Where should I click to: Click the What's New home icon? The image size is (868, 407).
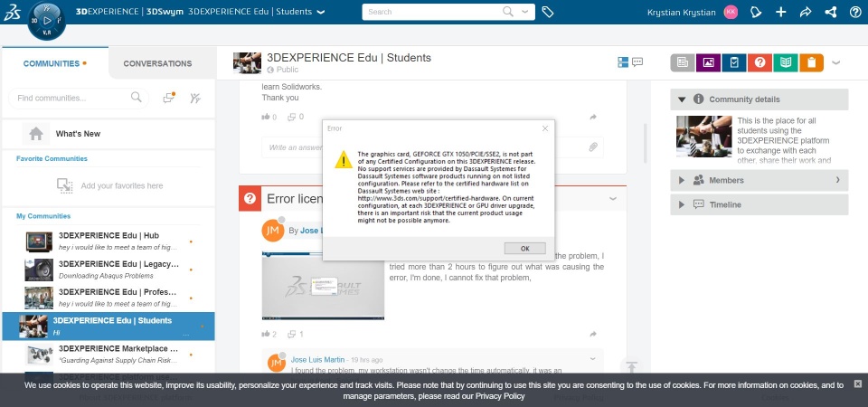pos(36,134)
